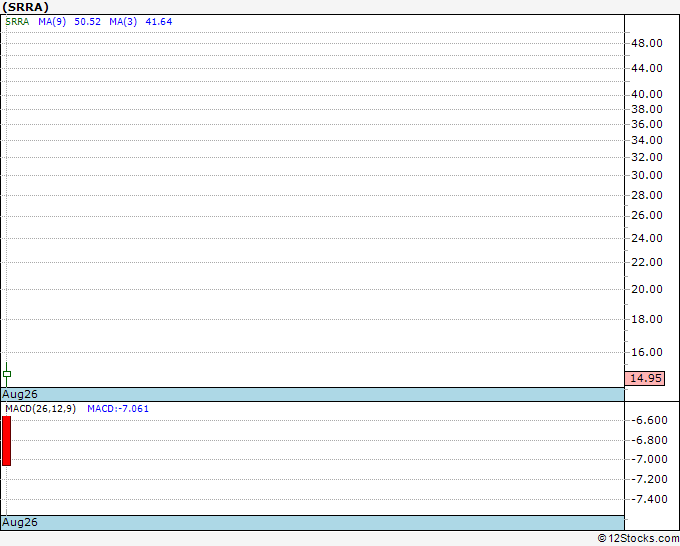Click the Aug26 date under MACD panel

(x=20, y=522)
